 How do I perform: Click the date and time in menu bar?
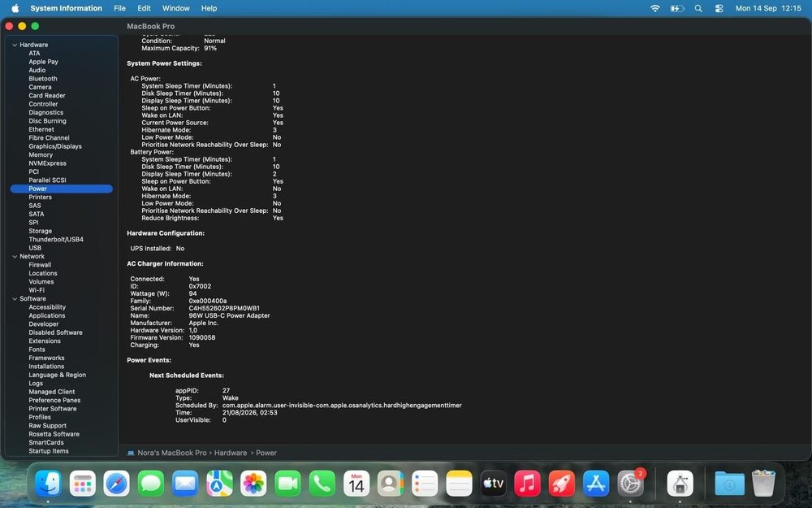[768, 8]
